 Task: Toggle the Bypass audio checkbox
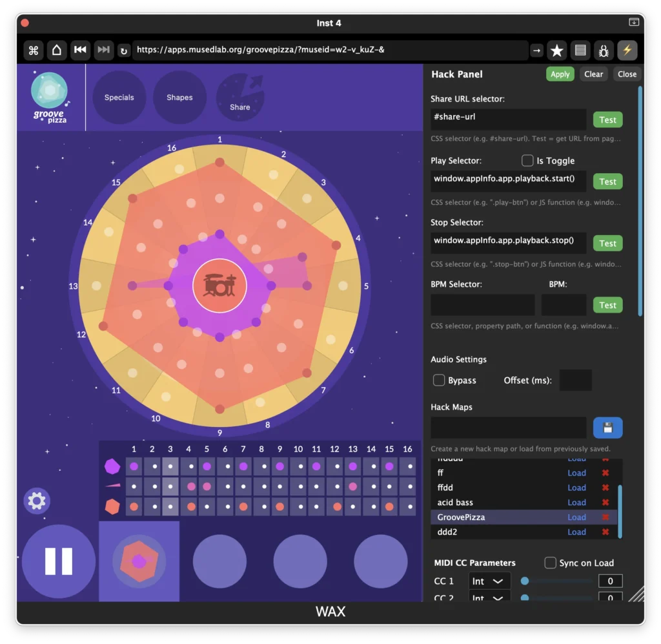(x=439, y=380)
